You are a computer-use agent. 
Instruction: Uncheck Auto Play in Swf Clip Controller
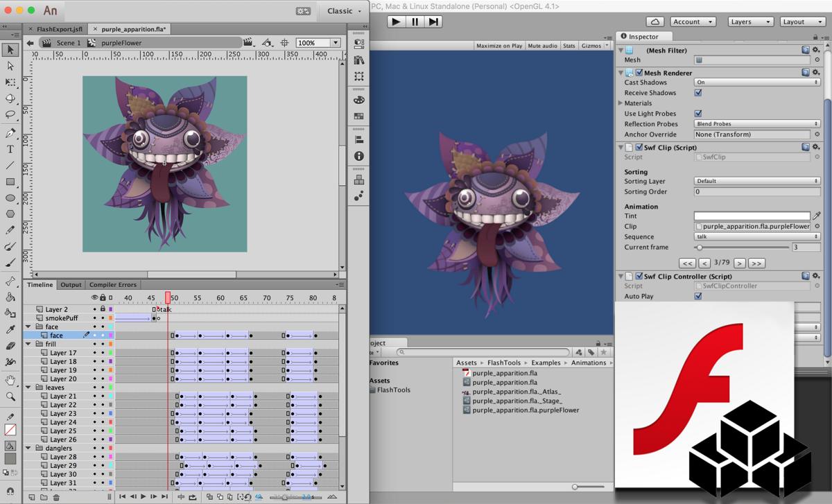click(698, 296)
